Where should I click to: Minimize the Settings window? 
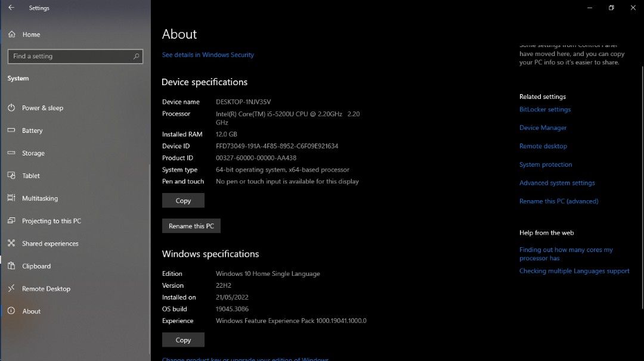coord(590,7)
